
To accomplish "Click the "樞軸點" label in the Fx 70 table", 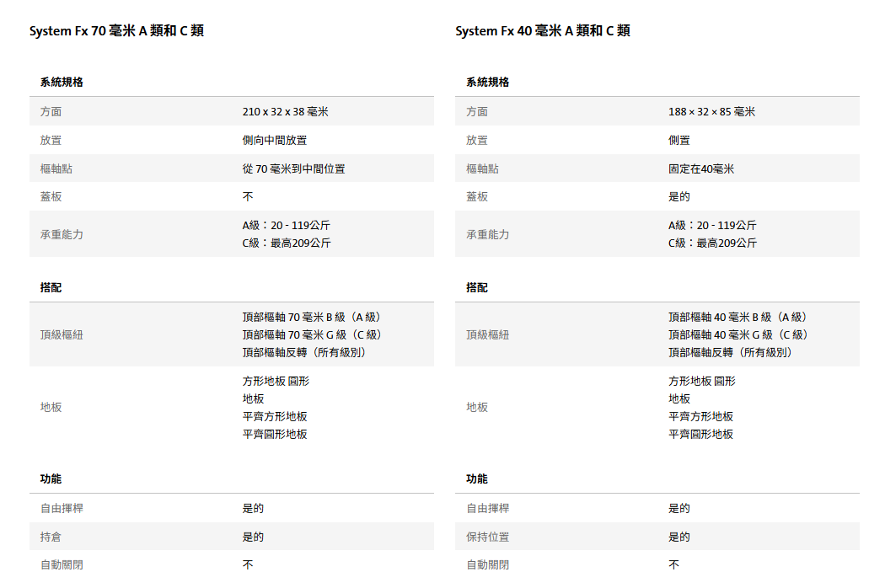I will point(56,168).
